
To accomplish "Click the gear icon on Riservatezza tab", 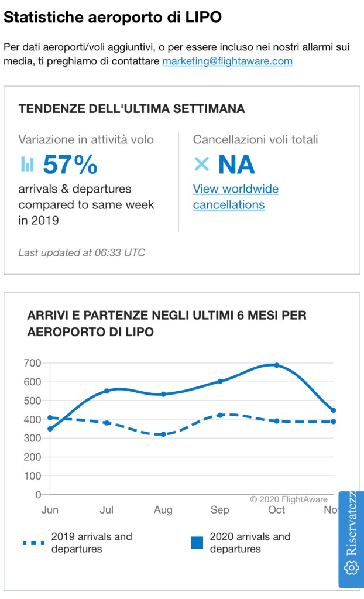I will coord(352,567).
